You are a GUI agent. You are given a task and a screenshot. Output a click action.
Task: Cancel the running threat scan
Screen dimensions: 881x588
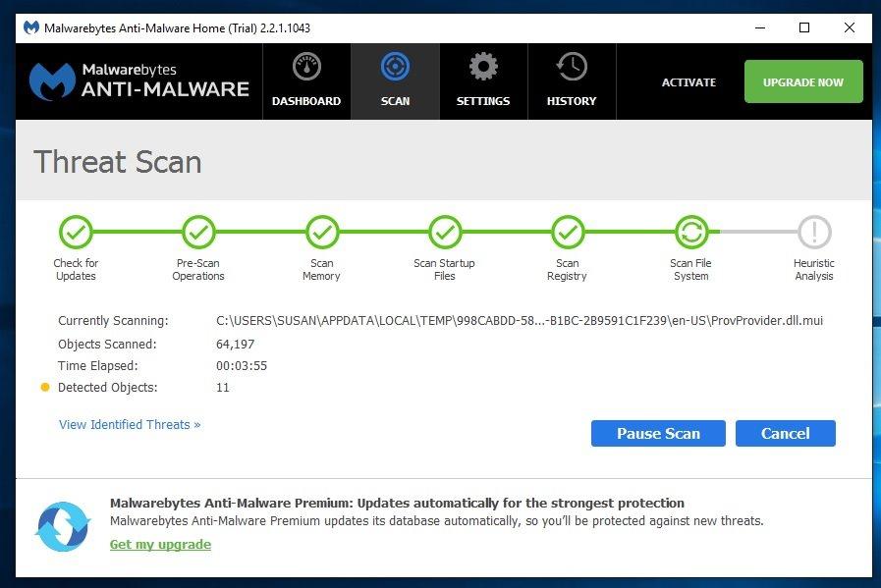click(x=785, y=433)
